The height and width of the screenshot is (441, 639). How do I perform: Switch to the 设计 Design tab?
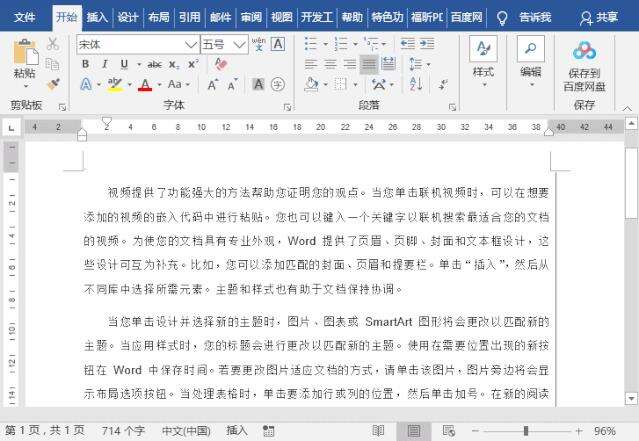pos(128,17)
